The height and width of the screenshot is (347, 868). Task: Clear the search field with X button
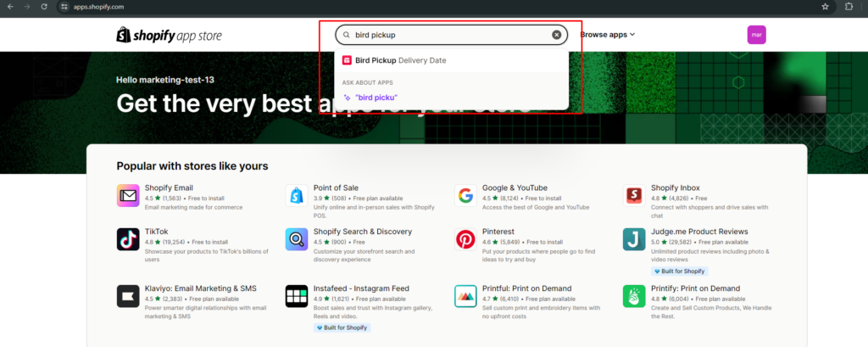[556, 35]
